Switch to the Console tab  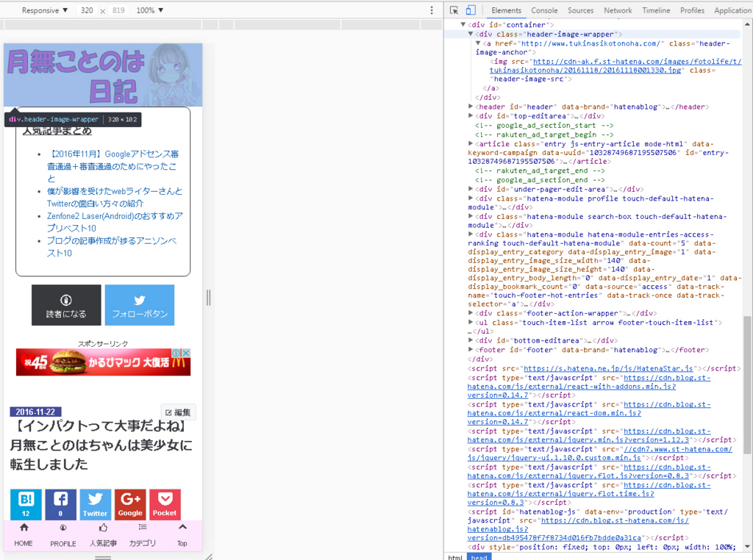tap(544, 10)
